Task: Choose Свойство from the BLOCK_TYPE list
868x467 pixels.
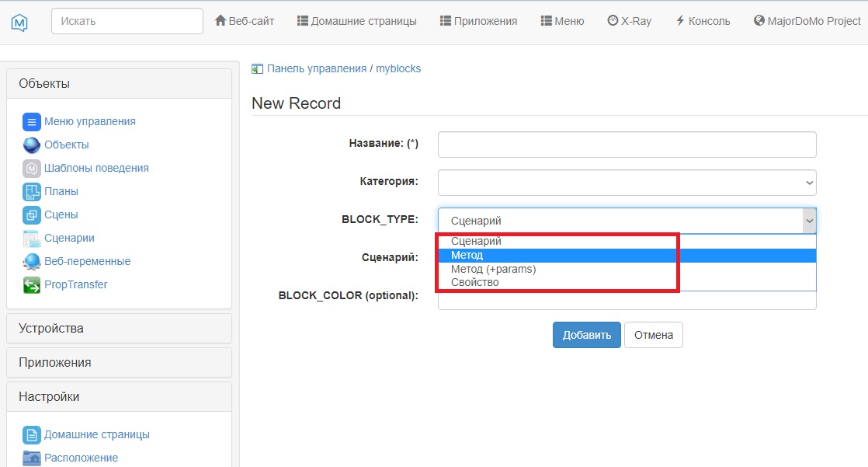Action: pos(474,282)
